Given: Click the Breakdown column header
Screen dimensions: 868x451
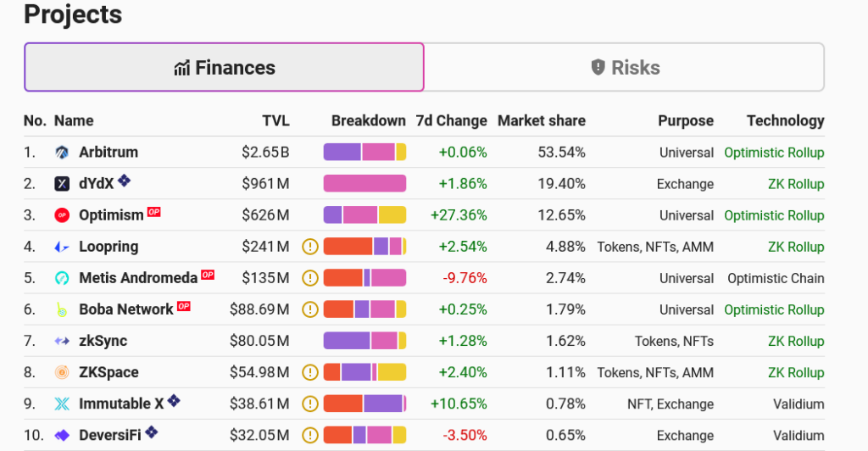Looking at the screenshot, I should click(369, 120).
